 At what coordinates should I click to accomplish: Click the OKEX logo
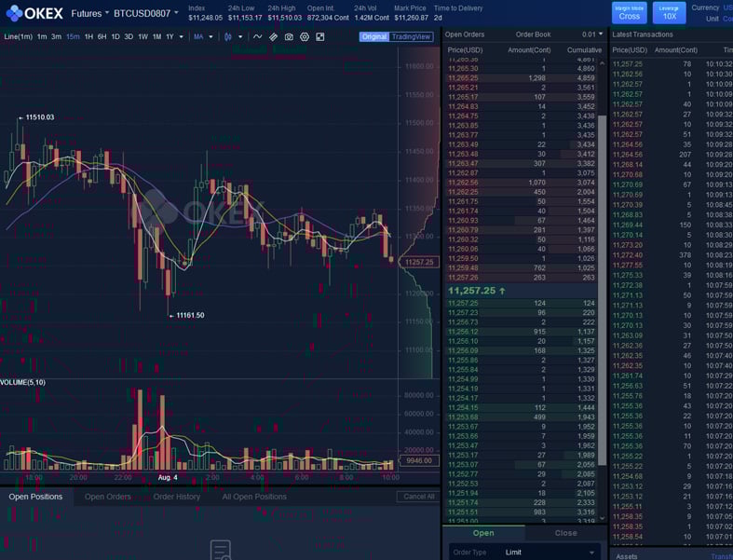click(x=34, y=13)
